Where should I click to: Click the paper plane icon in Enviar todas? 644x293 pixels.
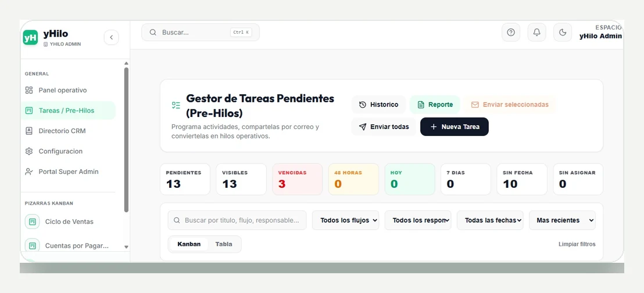click(x=362, y=127)
